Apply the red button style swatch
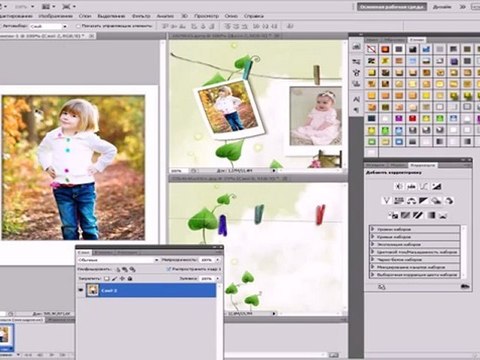The image size is (480, 360). click(413, 118)
